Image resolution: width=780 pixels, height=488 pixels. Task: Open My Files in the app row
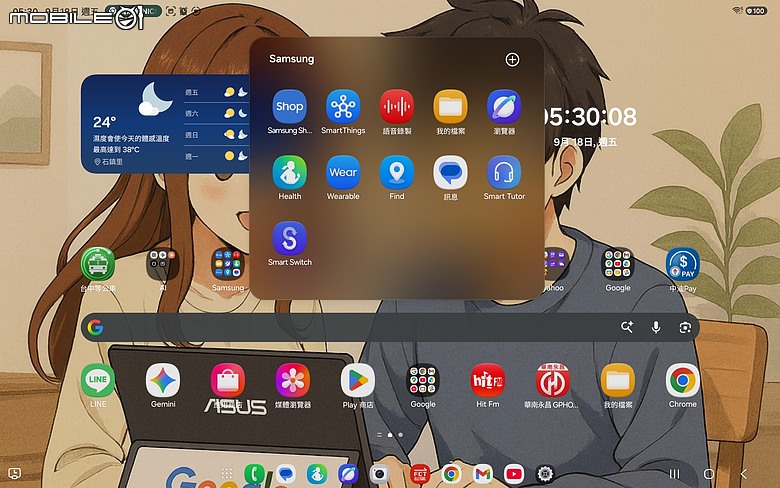tap(618, 380)
